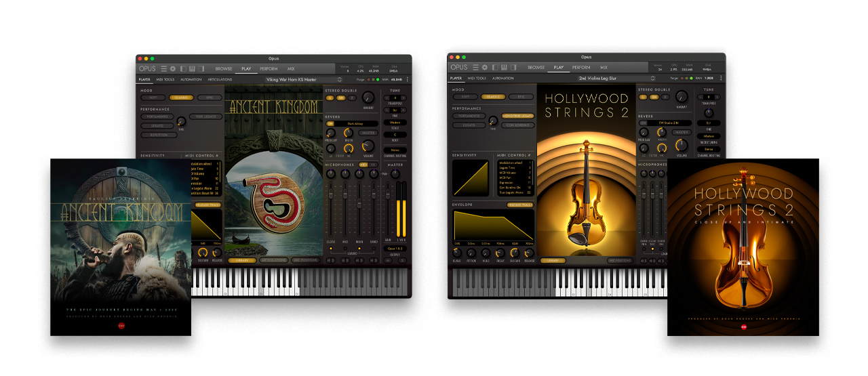Enable Repetition in Ancient Kingdom window
868x376 pixels.
pos(159,135)
